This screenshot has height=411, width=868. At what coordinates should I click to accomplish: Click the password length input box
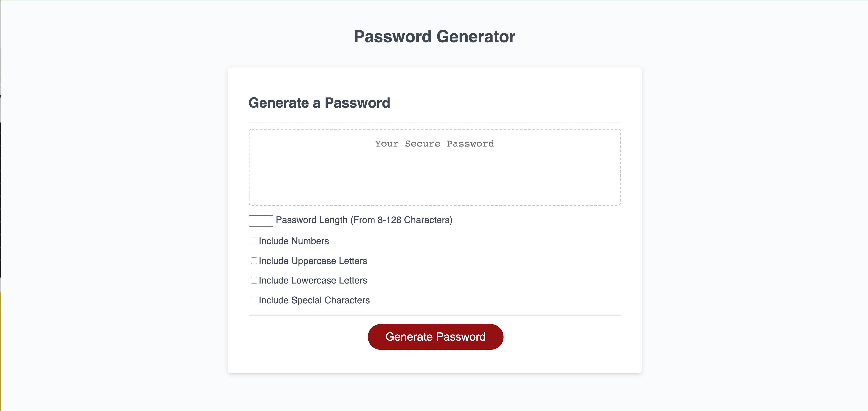260,221
